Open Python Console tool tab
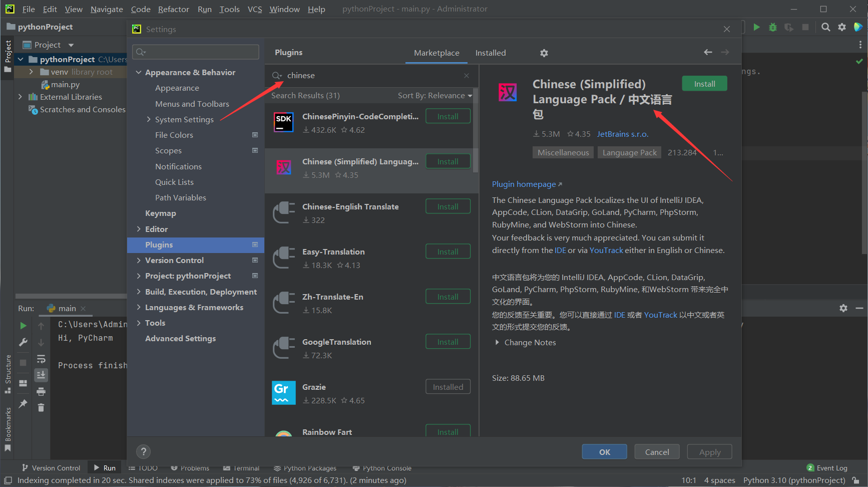This screenshot has width=868, height=487. coord(382,468)
